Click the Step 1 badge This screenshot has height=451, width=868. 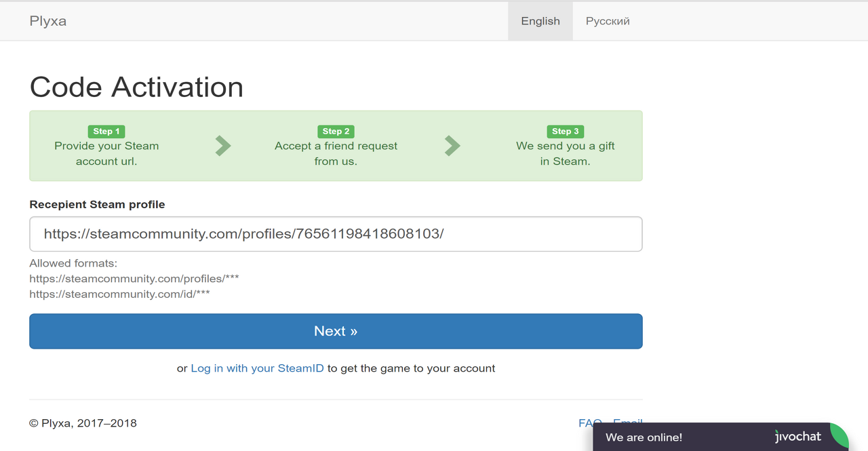(106, 132)
